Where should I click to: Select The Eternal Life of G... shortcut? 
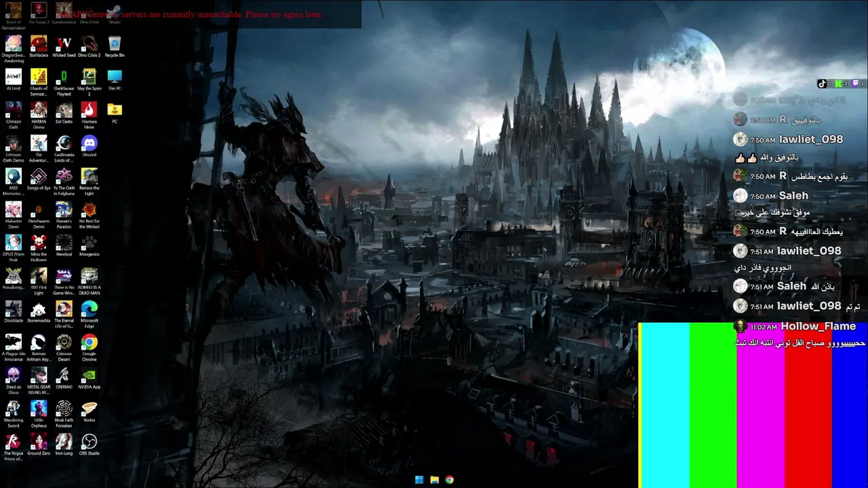[64, 314]
